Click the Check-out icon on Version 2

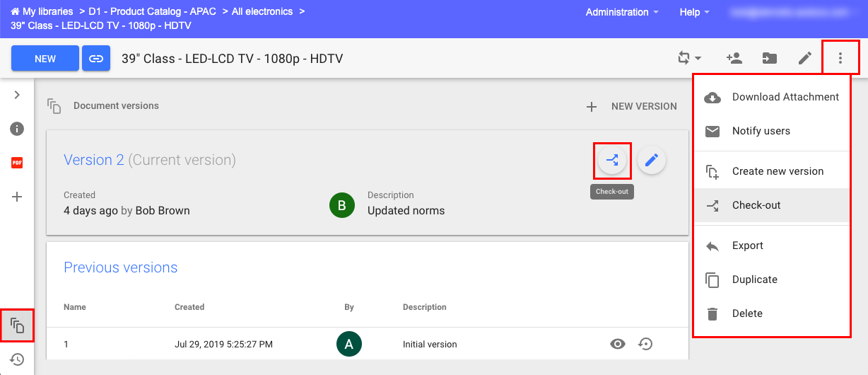(612, 160)
